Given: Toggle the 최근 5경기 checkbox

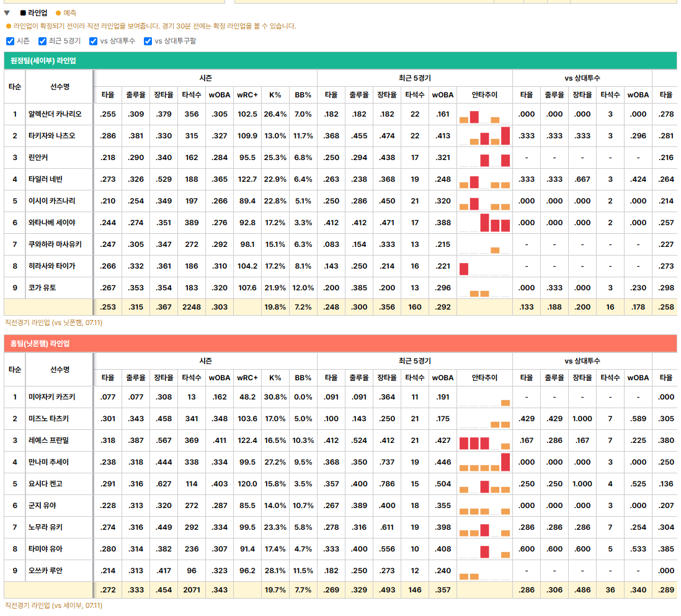Looking at the screenshot, I should coord(42,42).
